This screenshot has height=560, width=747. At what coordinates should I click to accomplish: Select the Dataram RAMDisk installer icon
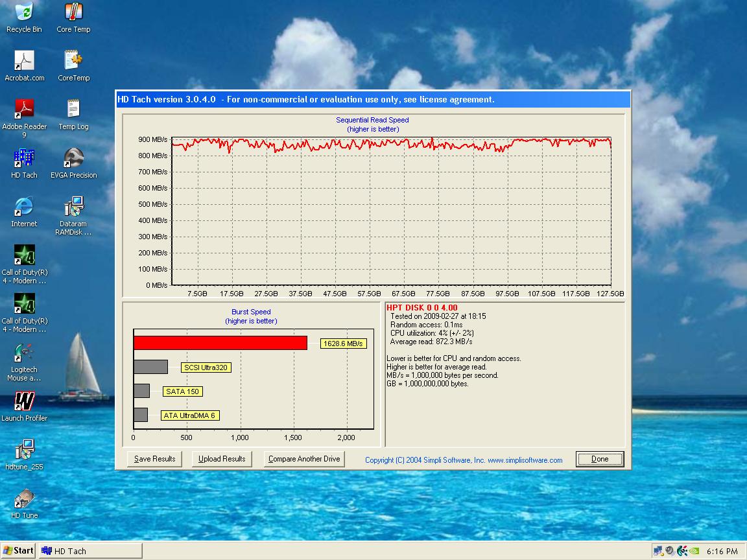click(73, 215)
